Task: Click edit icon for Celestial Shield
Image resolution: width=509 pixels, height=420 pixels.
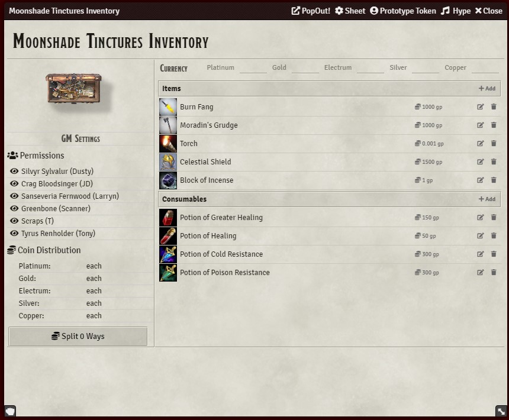Action: 480,161
